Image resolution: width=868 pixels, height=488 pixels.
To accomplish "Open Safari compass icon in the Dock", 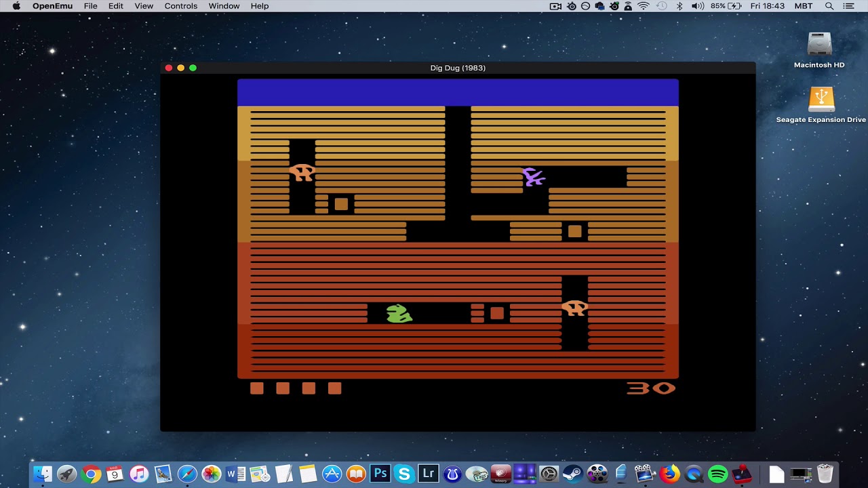I will pyautogui.click(x=187, y=474).
